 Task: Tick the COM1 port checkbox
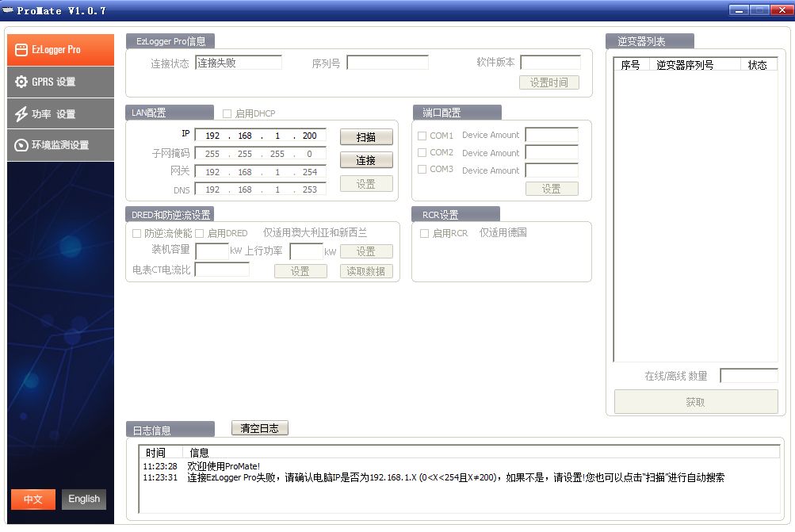click(x=422, y=136)
